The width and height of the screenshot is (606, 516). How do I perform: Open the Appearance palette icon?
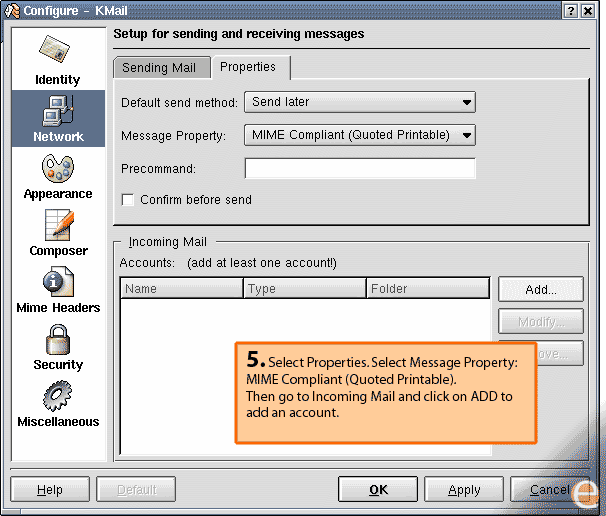coord(57,168)
